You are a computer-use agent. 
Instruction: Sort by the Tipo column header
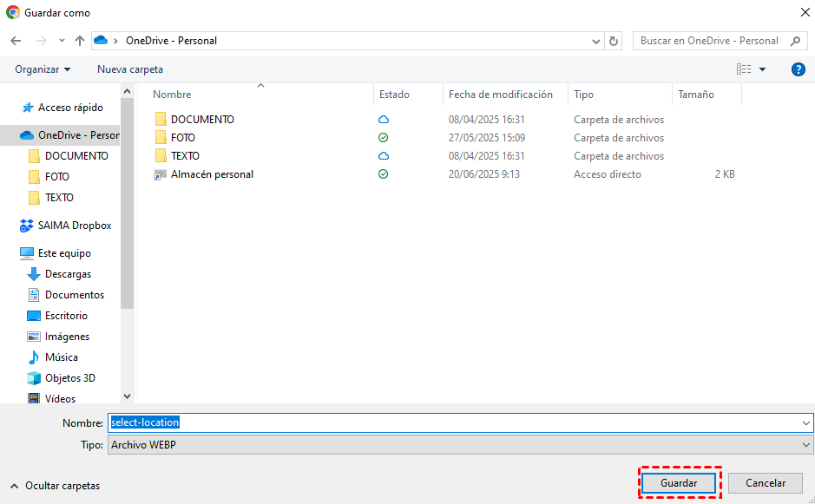[584, 95]
